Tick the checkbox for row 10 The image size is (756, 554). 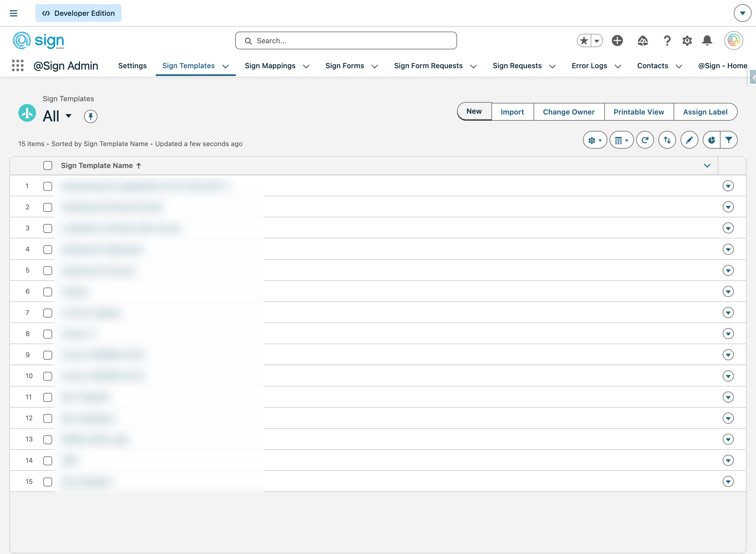(x=48, y=376)
